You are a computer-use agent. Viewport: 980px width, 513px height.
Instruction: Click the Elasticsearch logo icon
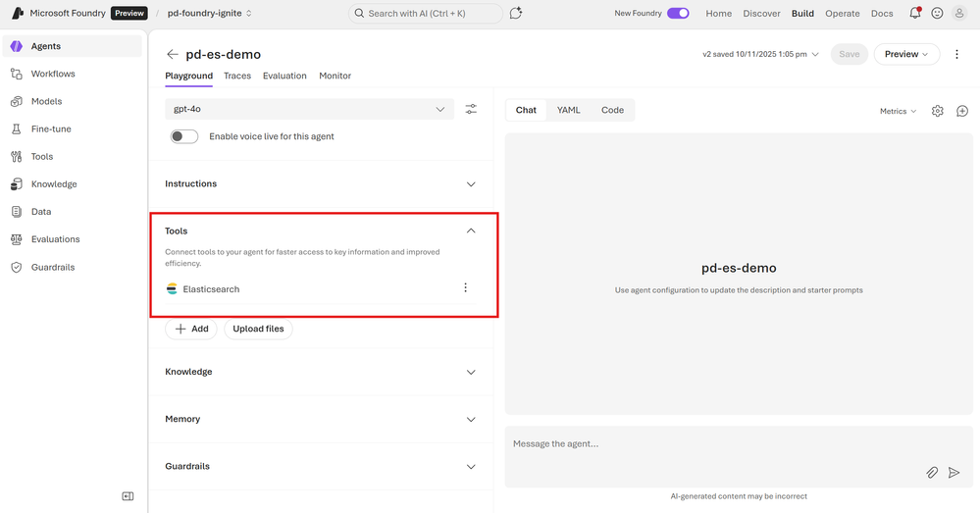click(x=172, y=289)
